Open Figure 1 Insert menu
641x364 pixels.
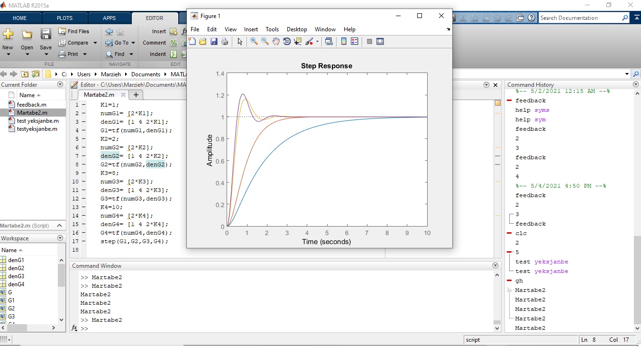coord(251,29)
